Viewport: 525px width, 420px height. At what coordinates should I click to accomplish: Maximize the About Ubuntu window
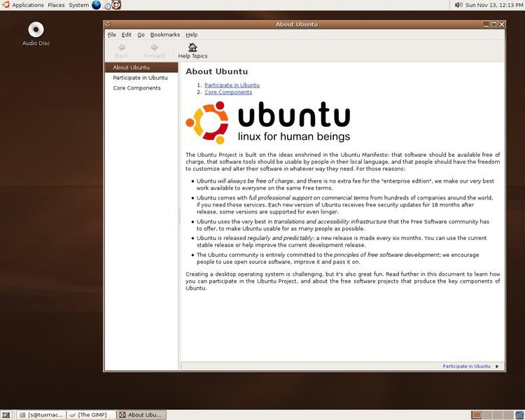tap(494, 24)
